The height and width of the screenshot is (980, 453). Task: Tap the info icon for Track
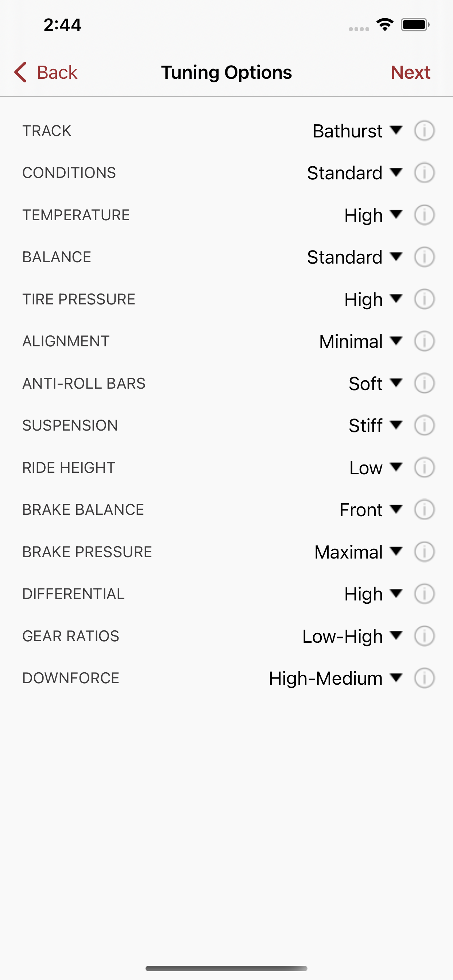tap(424, 131)
